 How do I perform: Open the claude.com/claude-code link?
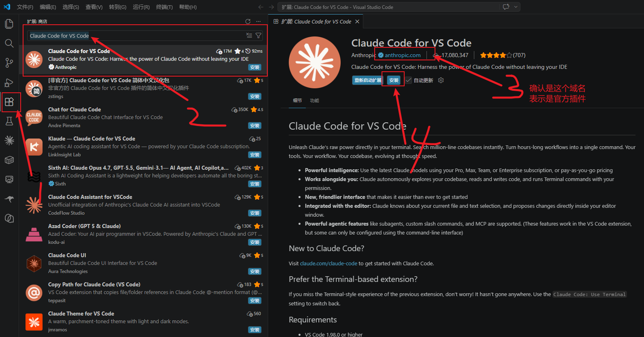tap(328, 263)
